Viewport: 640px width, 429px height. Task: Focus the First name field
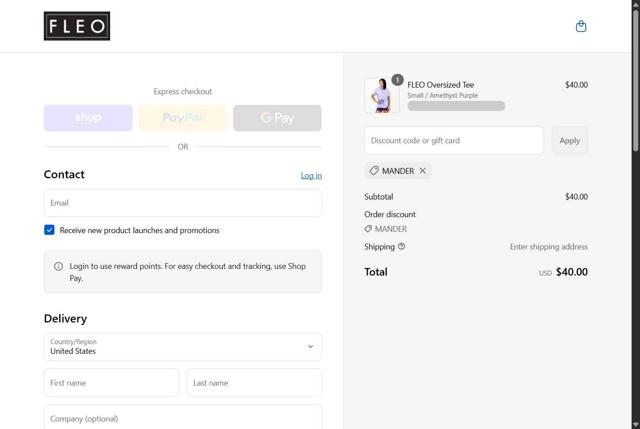(x=111, y=383)
